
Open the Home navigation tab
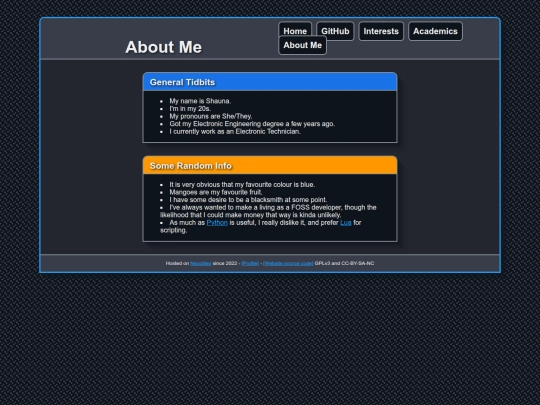(295, 29)
